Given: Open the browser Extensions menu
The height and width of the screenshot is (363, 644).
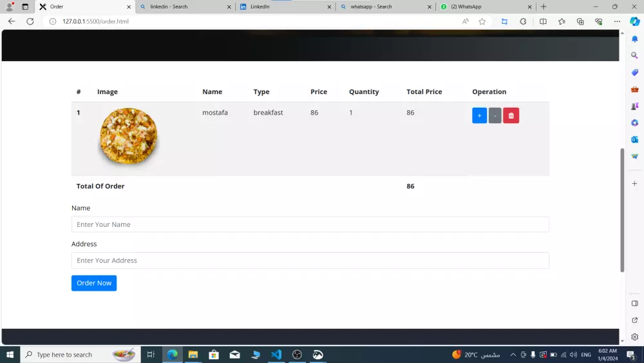Looking at the screenshot, I should click(x=523, y=21).
